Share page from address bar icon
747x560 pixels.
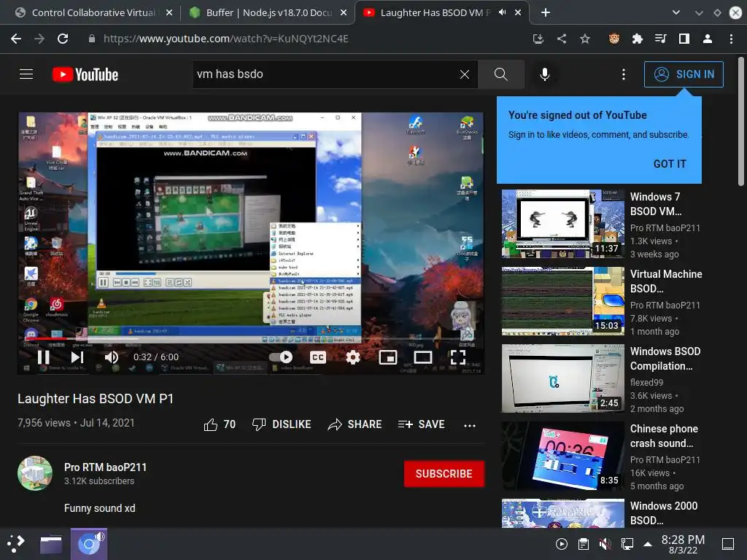[562, 39]
